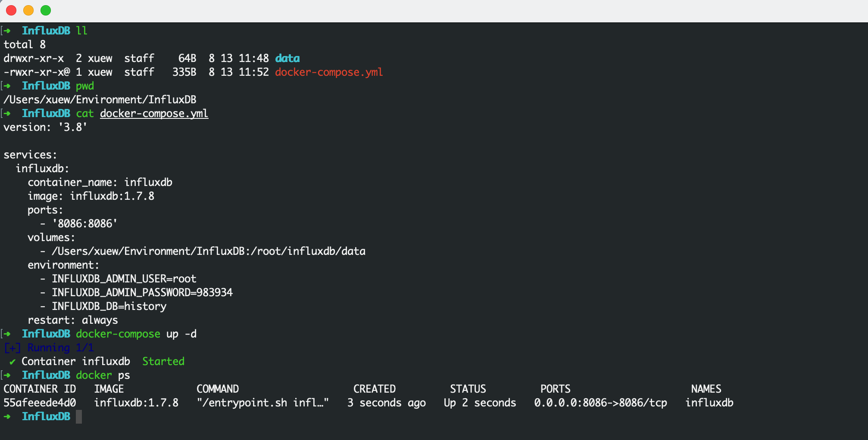Select the [+] Running 1/1 indicator
Image resolution: width=868 pixels, height=440 pixels.
pos(49,347)
